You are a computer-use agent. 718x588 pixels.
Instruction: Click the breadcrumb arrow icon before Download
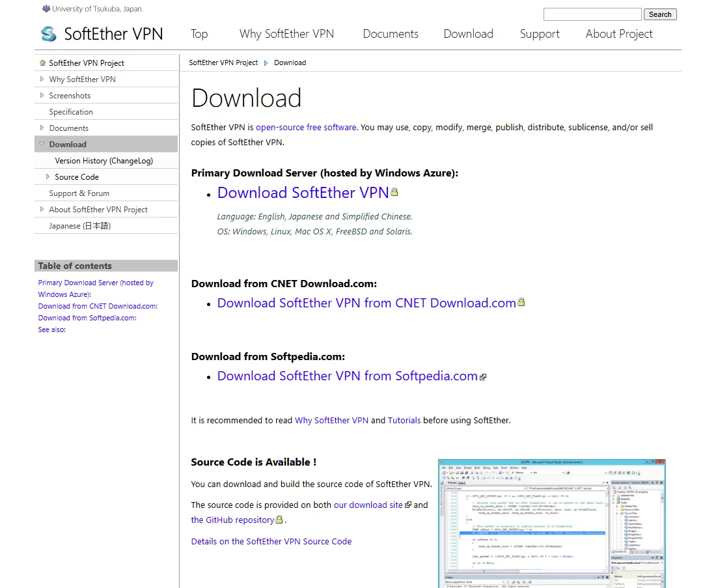(x=266, y=63)
